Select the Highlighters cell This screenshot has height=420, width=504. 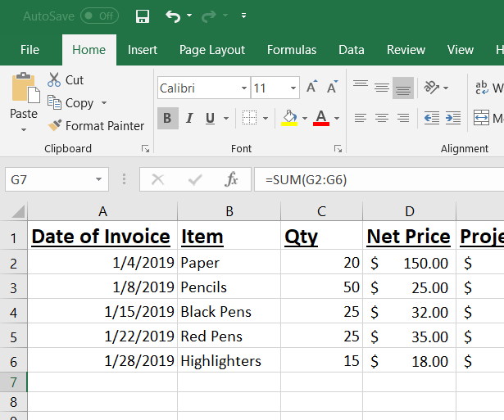221,361
